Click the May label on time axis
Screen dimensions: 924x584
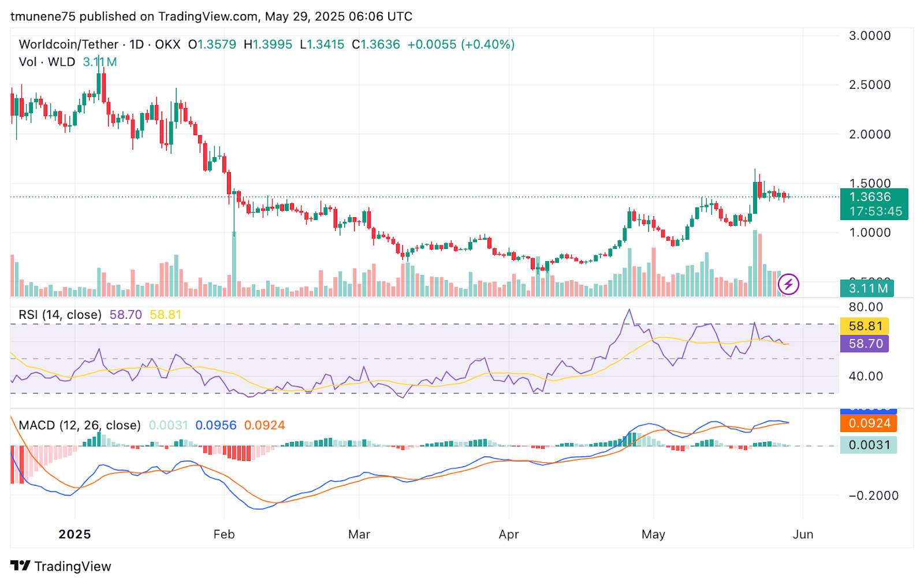(653, 534)
